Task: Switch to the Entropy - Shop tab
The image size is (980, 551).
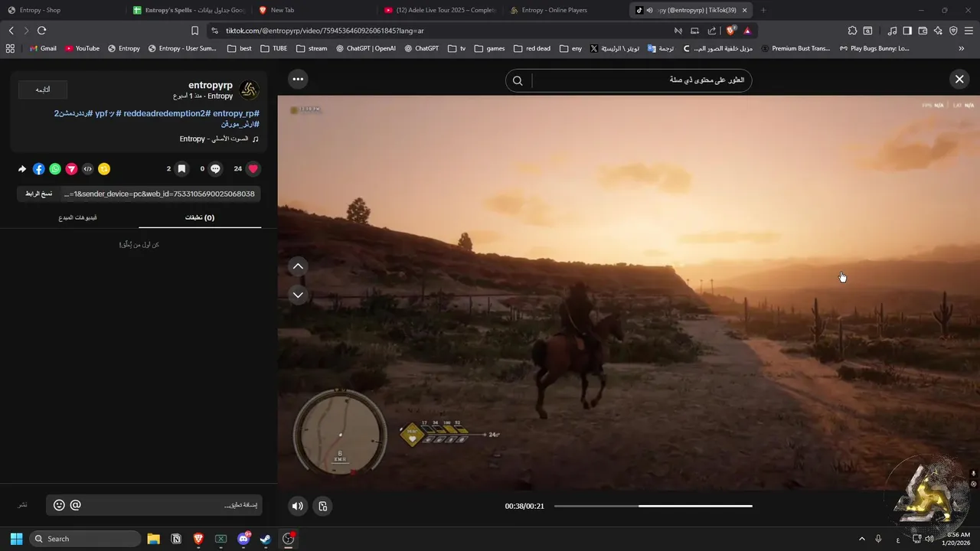Action: [x=61, y=10]
